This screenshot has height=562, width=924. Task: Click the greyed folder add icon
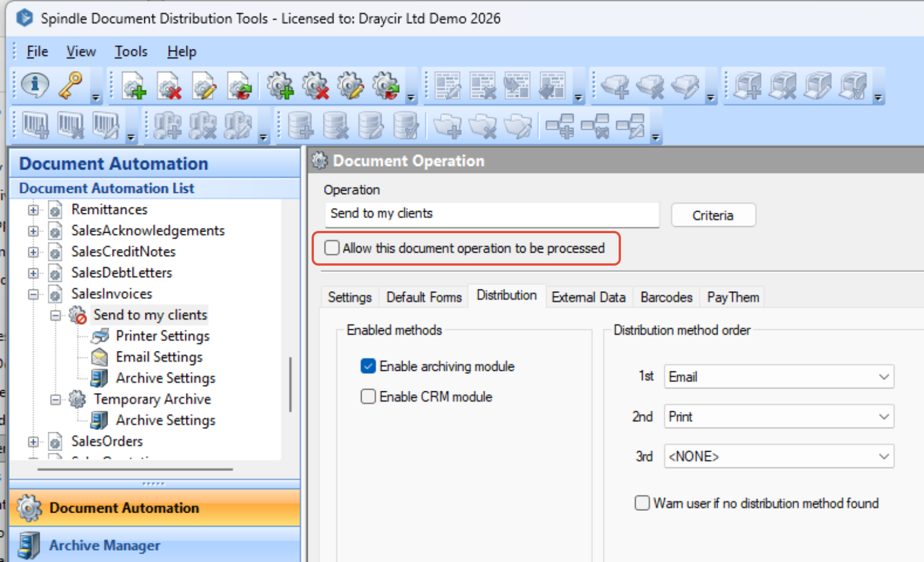(448, 126)
